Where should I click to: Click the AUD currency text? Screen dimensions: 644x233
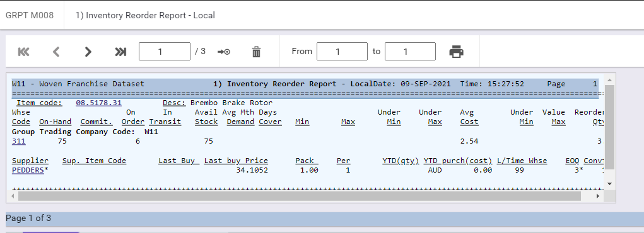point(435,170)
